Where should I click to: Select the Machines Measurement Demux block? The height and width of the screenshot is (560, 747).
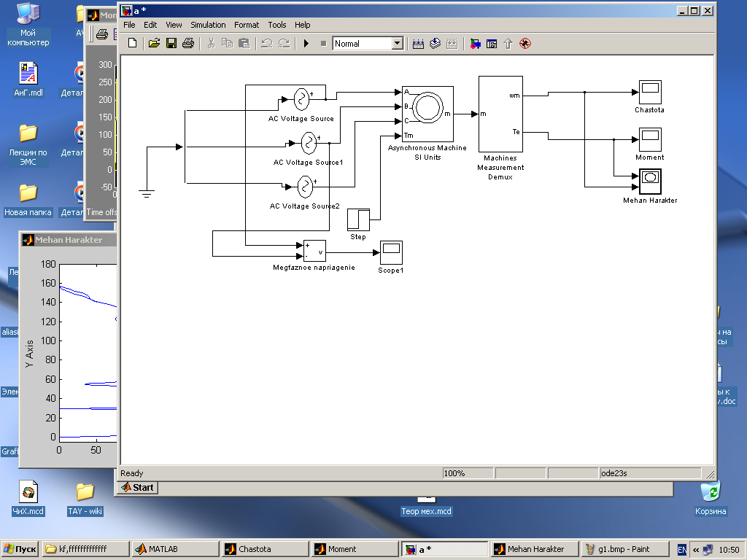(500, 114)
